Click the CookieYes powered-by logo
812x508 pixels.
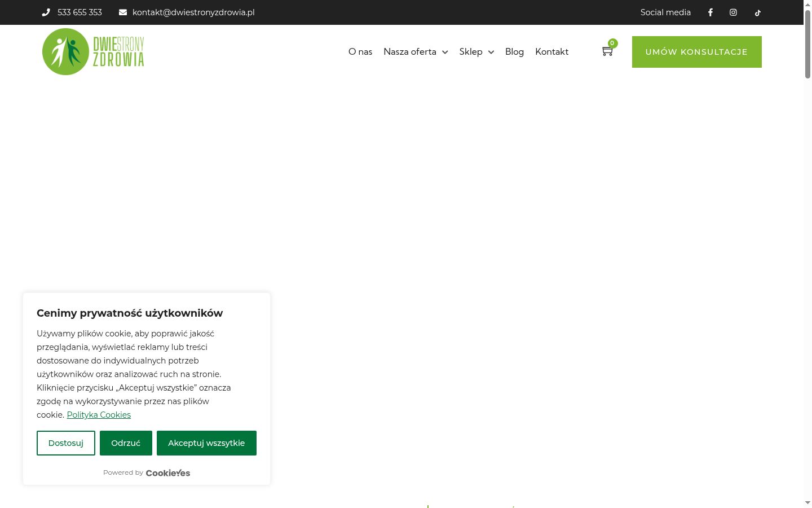pyautogui.click(x=168, y=473)
